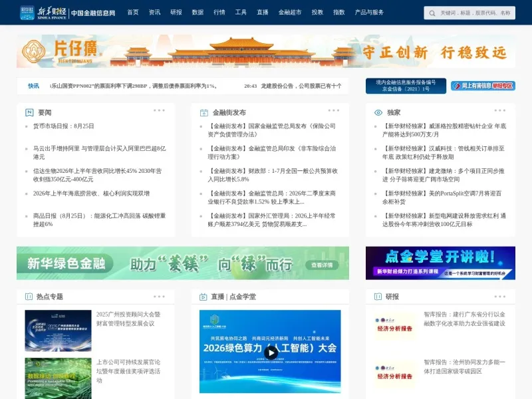Click the 境内金融信息服务报备编号 badge
532x399 pixels.
pyautogui.click(x=406, y=86)
